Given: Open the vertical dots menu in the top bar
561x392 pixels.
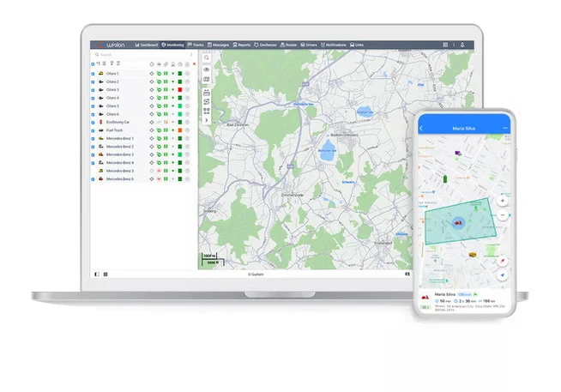Looking at the screenshot, I should (x=454, y=45).
